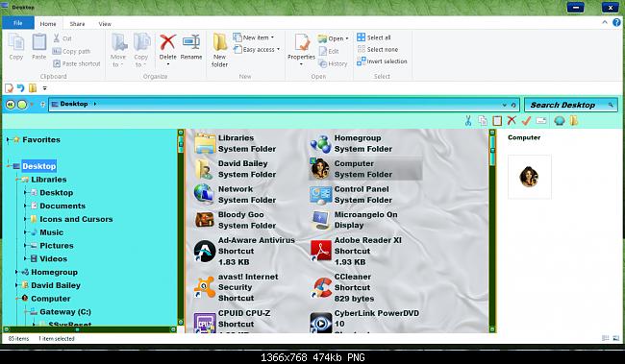Viewport: 625px width, 364px height.
Task: Click Select all in ribbon
Action: [x=374, y=37]
